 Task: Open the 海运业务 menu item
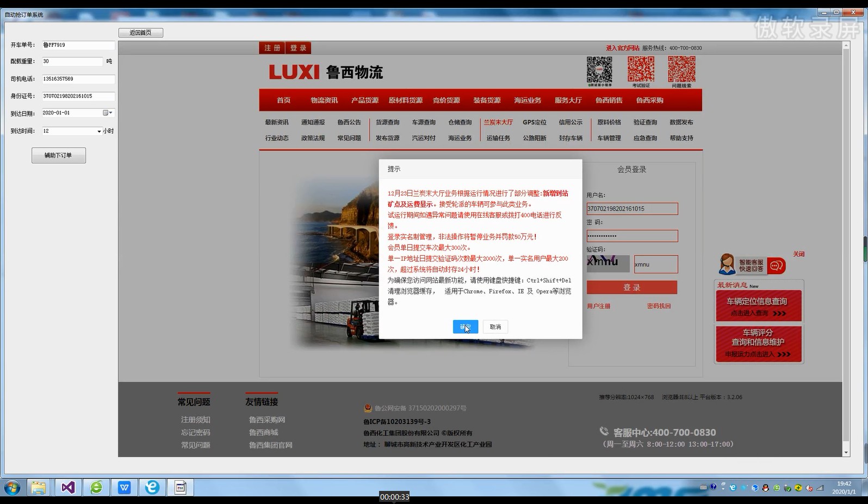[528, 100]
